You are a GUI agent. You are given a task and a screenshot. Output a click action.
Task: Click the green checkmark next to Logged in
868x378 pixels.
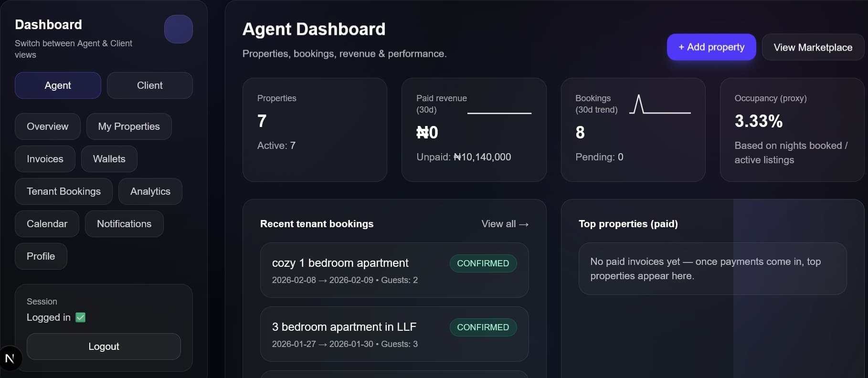(x=80, y=317)
